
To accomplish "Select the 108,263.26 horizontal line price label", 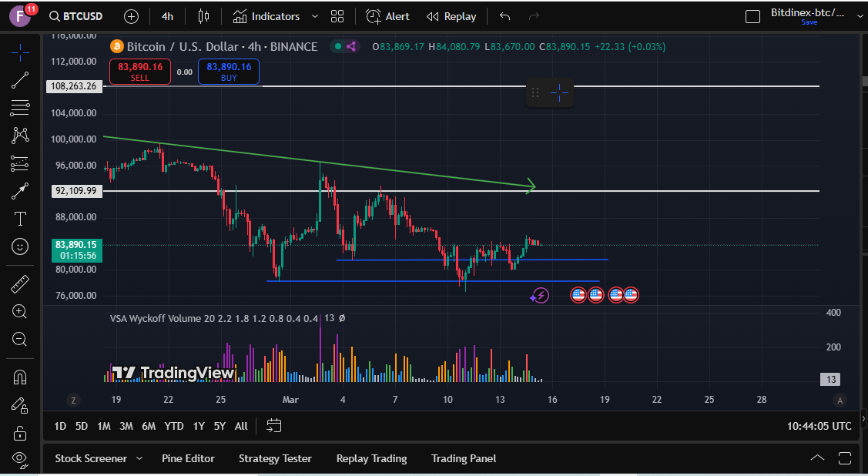I will (x=75, y=86).
